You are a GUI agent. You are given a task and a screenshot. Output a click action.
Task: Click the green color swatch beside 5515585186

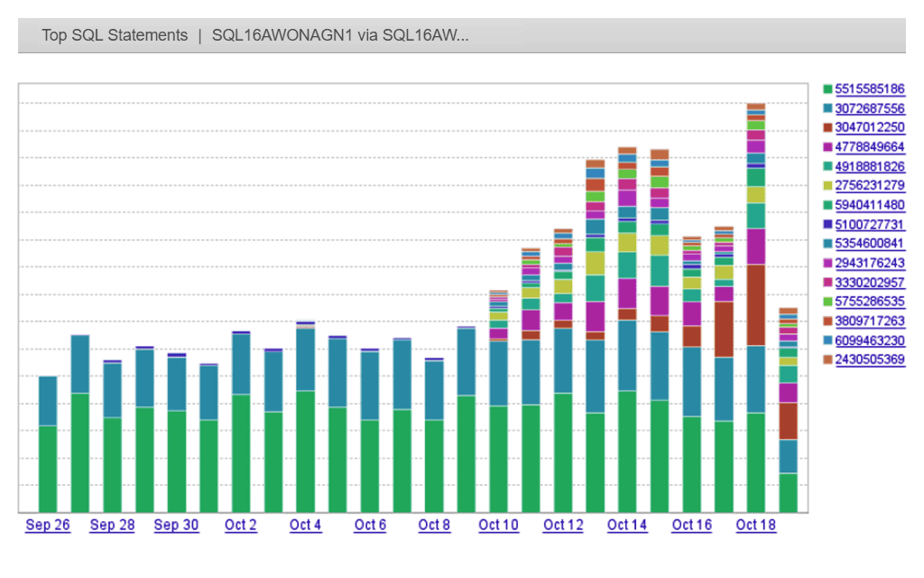(827, 89)
